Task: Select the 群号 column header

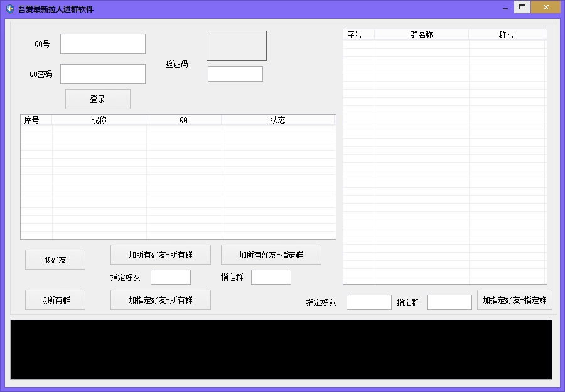Action: pos(507,34)
